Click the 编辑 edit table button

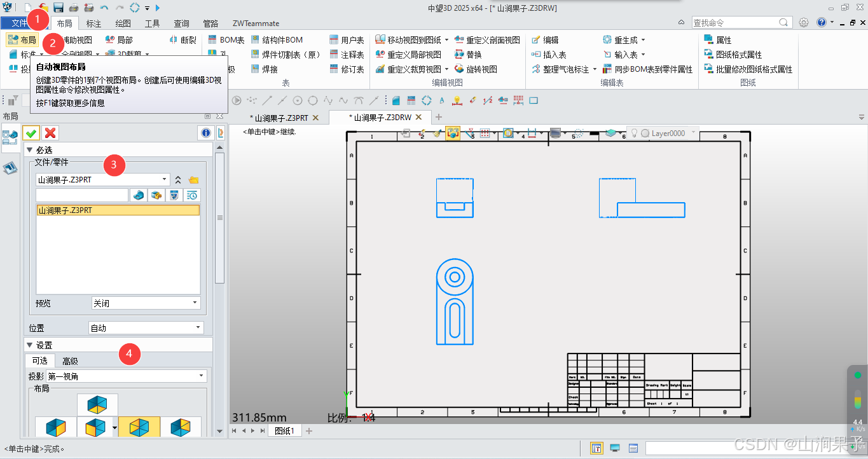point(545,39)
